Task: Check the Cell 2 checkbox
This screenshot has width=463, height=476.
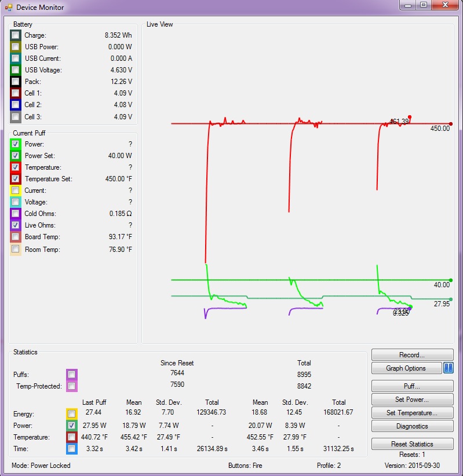Action: 15,105
